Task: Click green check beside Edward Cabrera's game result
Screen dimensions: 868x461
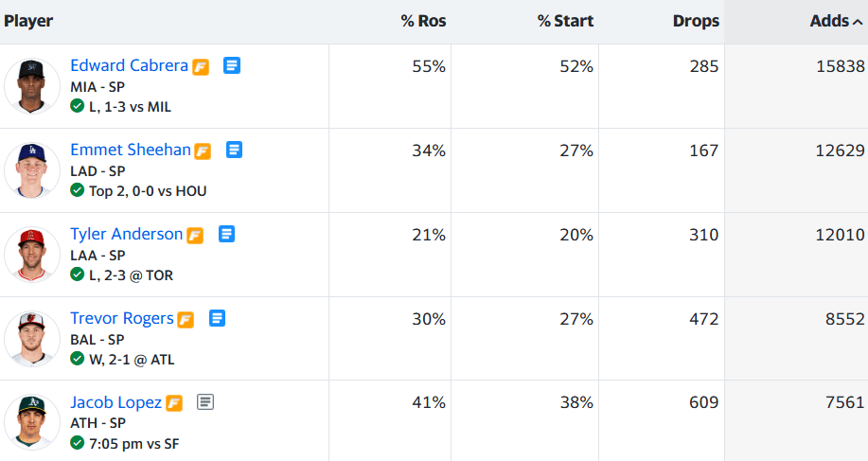Action: pyautogui.click(x=78, y=106)
